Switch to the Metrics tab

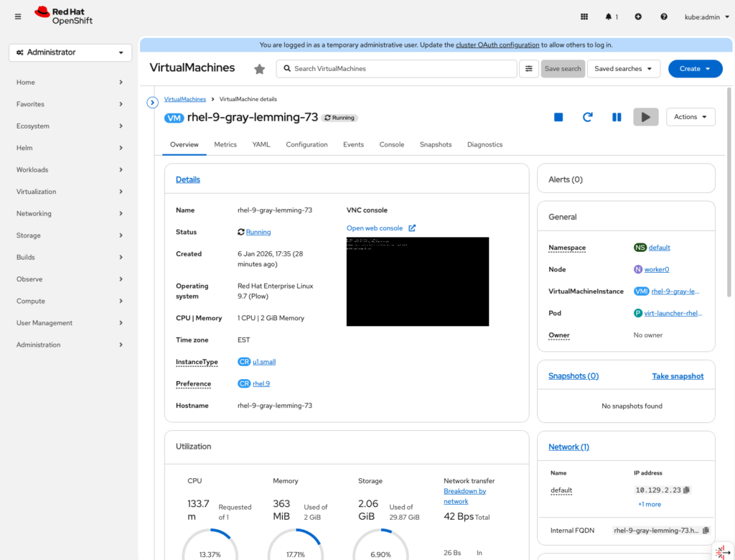coord(225,144)
